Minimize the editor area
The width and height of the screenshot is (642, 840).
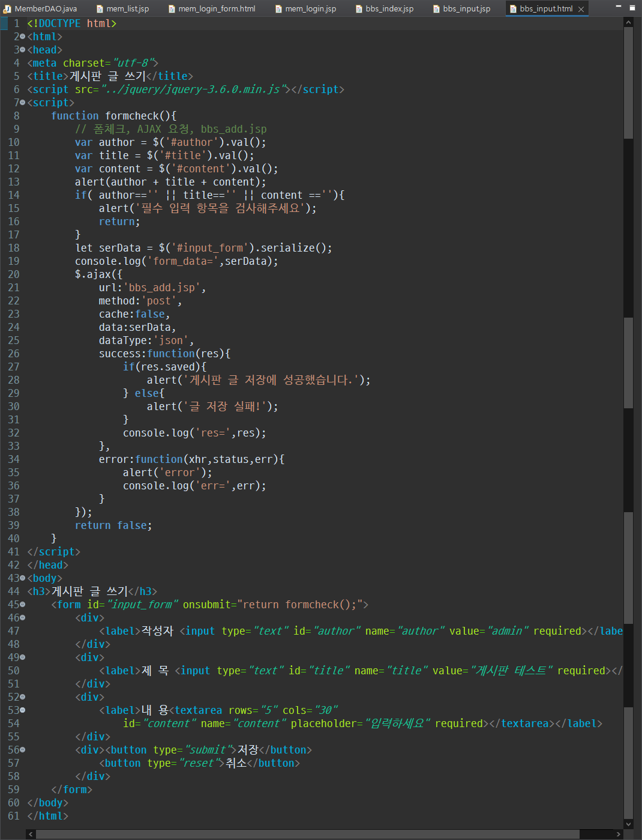pyautogui.click(x=619, y=7)
